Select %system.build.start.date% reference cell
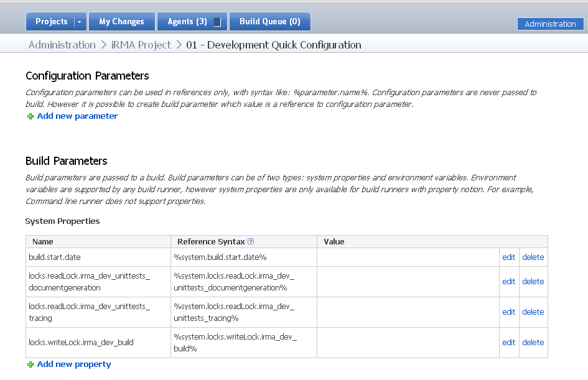588x380 pixels. coord(244,257)
